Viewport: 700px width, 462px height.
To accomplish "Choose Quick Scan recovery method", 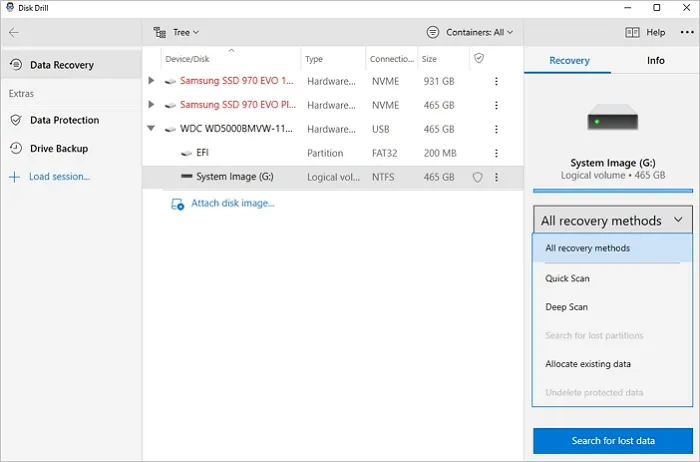I will pyautogui.click(x=567, y=278).
